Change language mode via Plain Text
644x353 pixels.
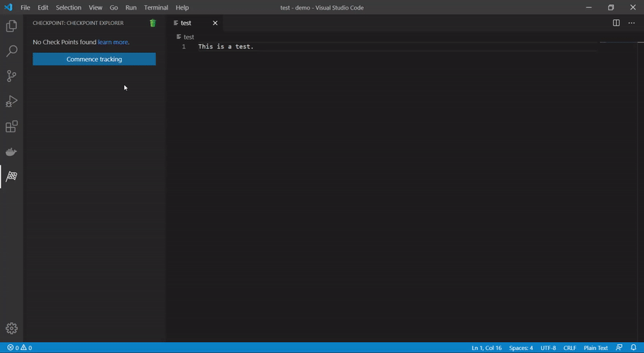pyautogui.click(x=595, y=348)
